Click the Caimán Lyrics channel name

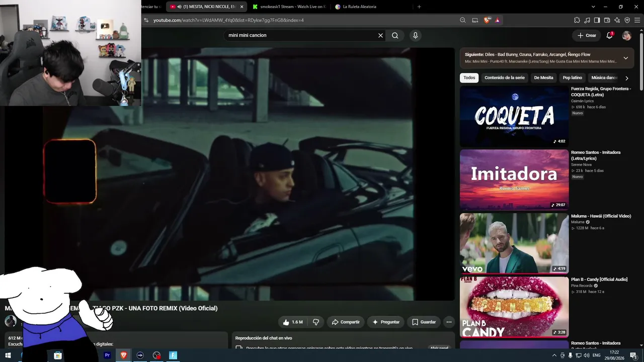[x=582, y=101]
